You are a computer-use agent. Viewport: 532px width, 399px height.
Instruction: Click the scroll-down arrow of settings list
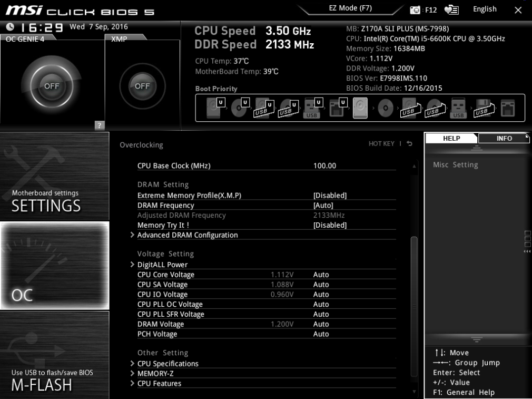[414, 392]
